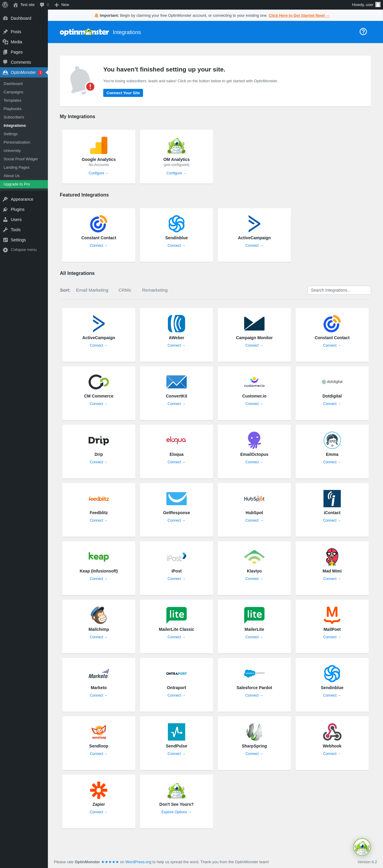The height and width of the screenshot is (868, 383).
Task: Click the Drip logo
Action: tap(98, 440)
